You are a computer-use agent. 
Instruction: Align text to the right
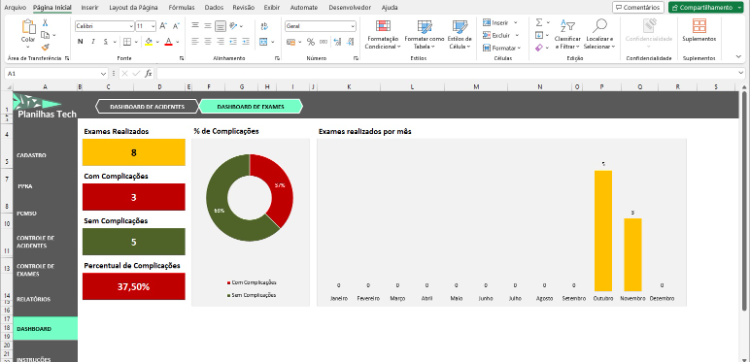(220, 42)
